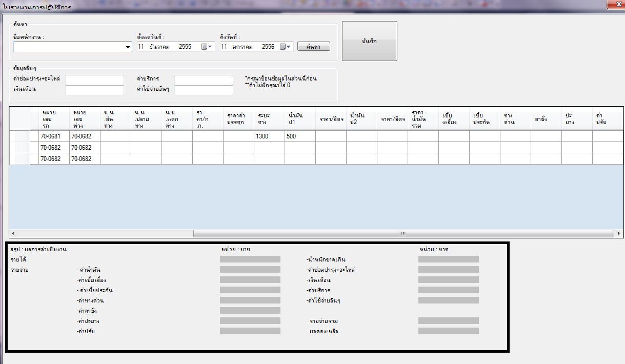The width and height of the screenshot is (625, 364).
Task: Select month ธันวาคม in the start date
Action: coord(160,47)
